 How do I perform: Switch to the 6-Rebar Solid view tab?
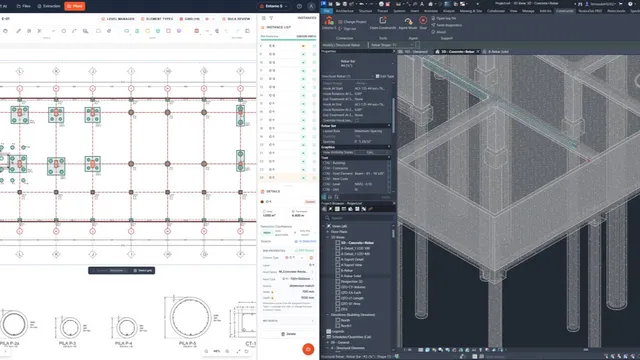click(496, 52)
